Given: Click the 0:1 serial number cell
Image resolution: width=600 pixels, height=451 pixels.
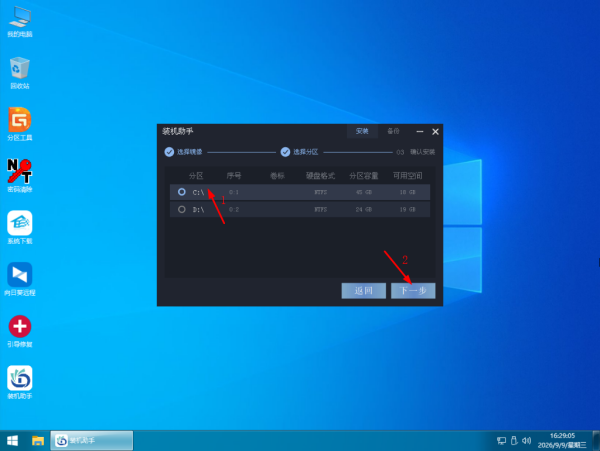Looking at the screenshot, I should (234, 192).
